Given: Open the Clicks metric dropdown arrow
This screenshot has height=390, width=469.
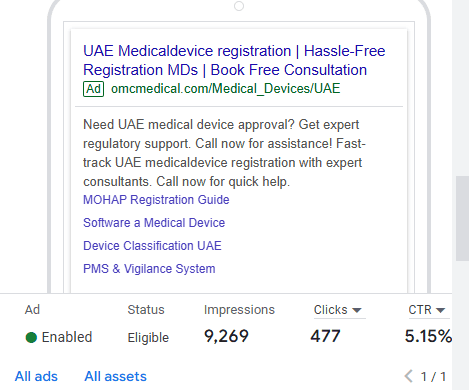Looking at the screenshot, I should pyautogui.click(x=357, y=310).
